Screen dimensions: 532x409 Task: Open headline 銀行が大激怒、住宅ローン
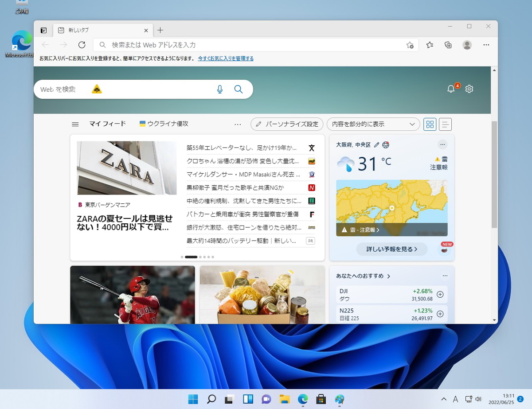[x=244, y=227]
